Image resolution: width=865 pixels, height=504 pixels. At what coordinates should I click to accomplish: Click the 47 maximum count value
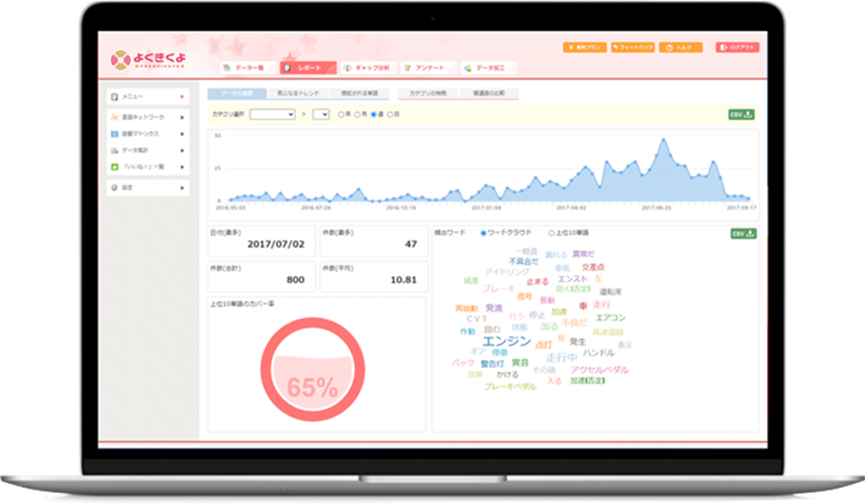(411, 244)
